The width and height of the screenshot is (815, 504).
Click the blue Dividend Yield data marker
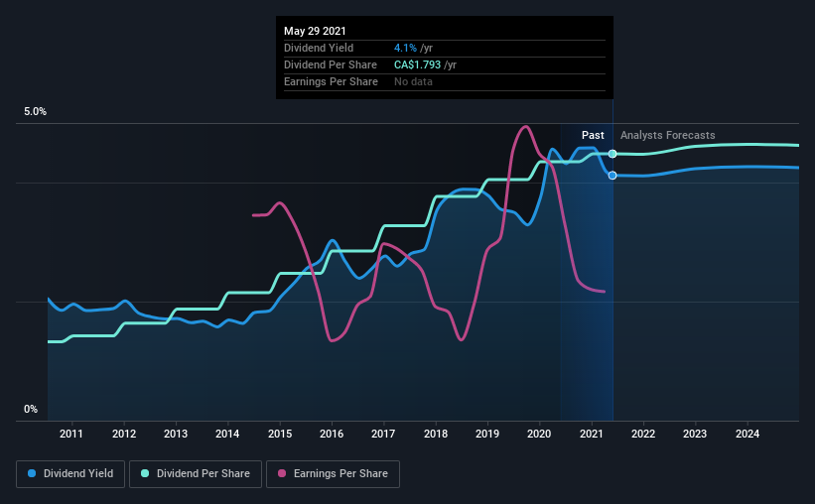click(x=612, y=176)
